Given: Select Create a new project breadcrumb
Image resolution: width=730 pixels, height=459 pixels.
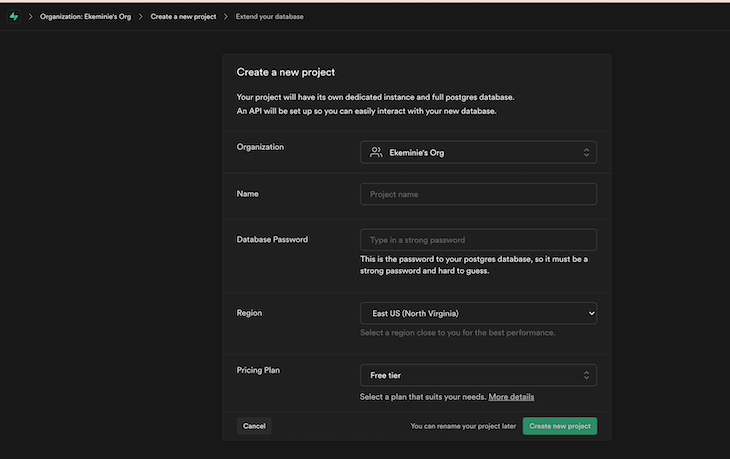Looking at the screenshot, I should [x=182, y=17].
